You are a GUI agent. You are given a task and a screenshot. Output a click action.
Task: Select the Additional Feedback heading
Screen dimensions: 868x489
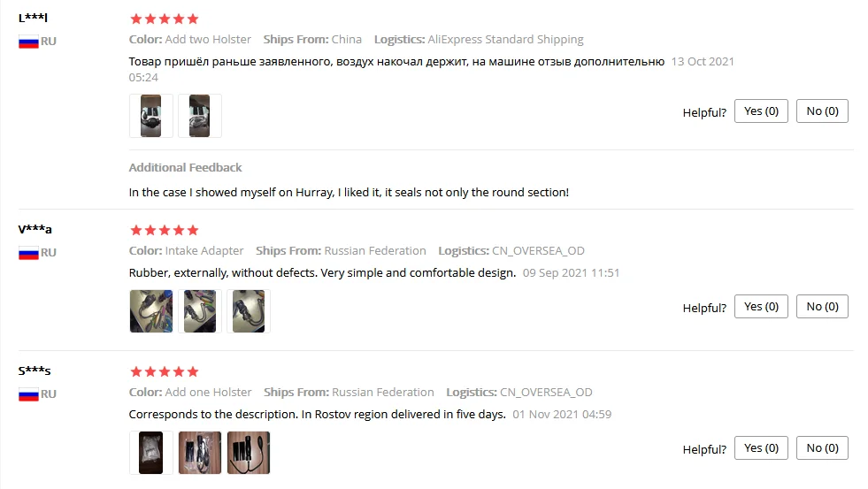(186, 168)
